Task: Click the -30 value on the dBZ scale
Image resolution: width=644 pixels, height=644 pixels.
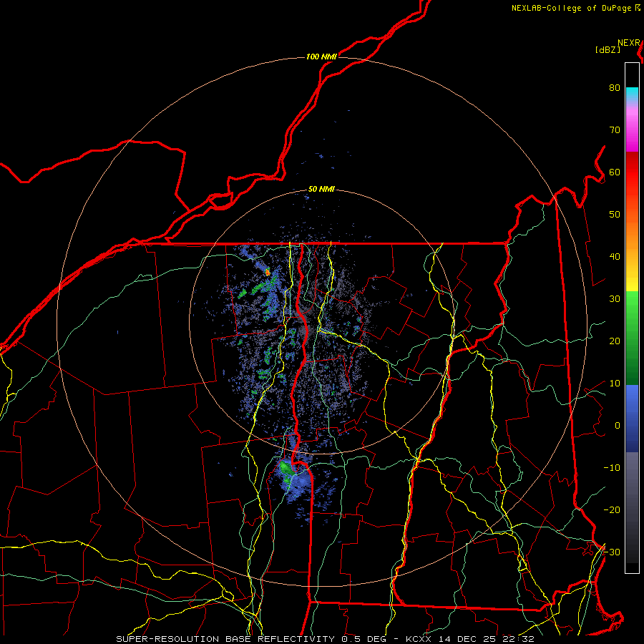Action: 612,552
